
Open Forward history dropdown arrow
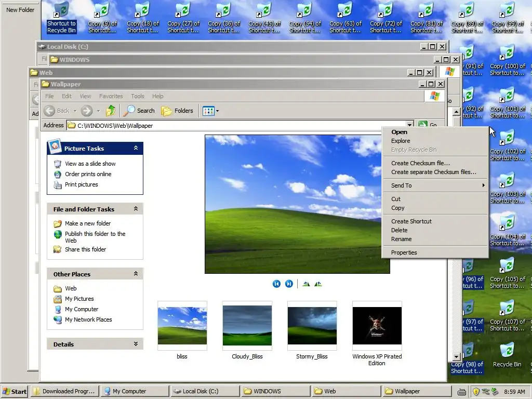click(98, 111)
